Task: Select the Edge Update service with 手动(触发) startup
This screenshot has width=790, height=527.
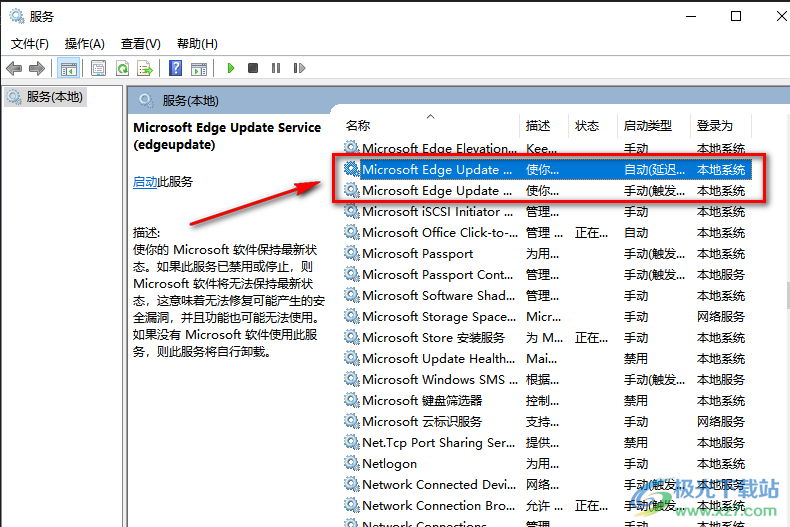Action: coord(547,191)
